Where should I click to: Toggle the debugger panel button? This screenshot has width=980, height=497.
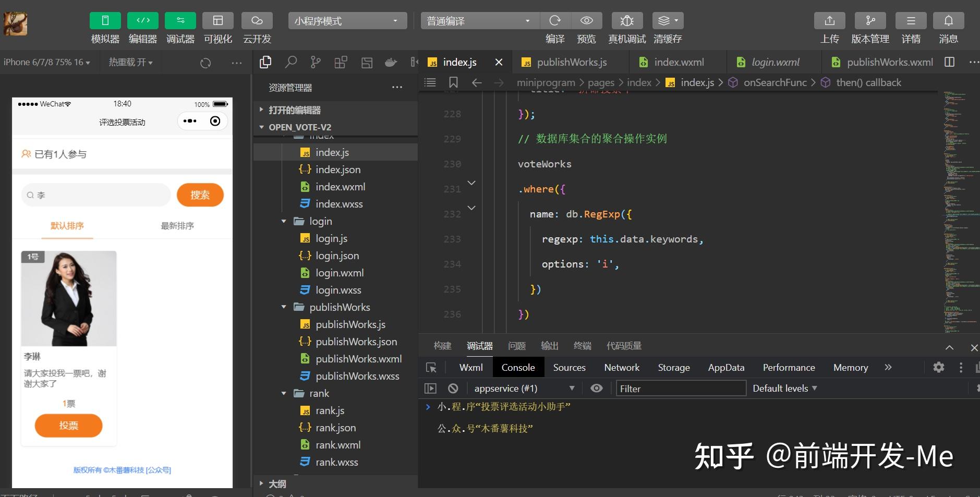(180, 20)
